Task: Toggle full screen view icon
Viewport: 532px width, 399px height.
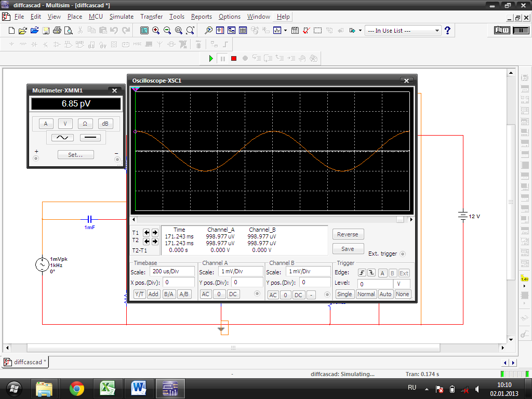Action: pyautogui.click(x=144, y=31)
